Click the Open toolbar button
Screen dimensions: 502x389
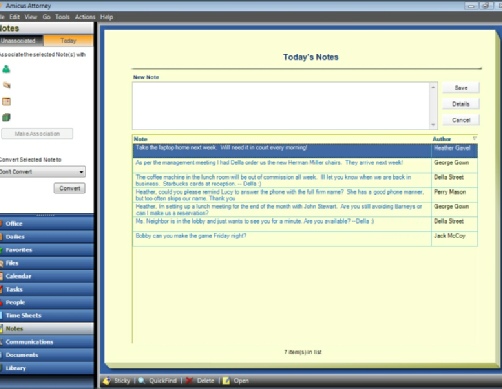236,381
